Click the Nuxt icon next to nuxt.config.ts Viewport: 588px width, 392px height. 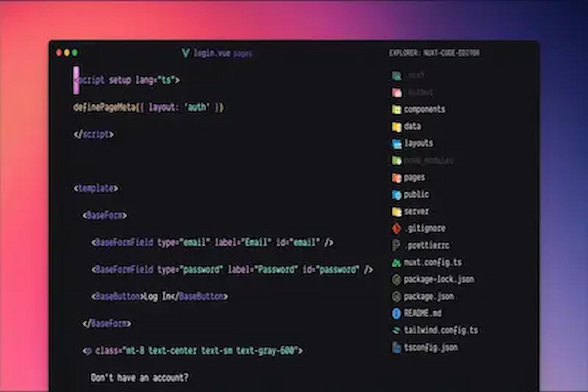[396, 263]
